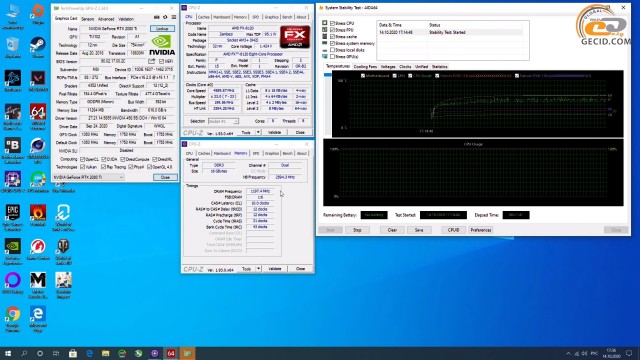640x360 pixels.
Task: Open Tools dropdown arrow in lower CPU-Z
Action: click(258, 269)
